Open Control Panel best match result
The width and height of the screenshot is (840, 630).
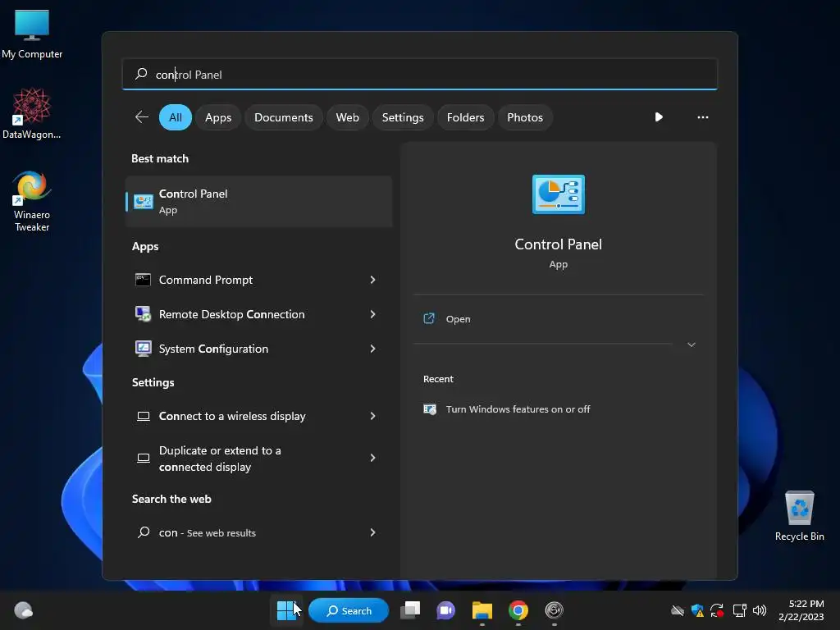tap(258, 202)
